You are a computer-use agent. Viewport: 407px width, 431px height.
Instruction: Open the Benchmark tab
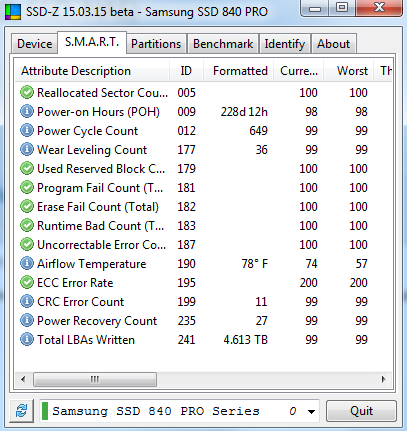[x=223, y=44]
